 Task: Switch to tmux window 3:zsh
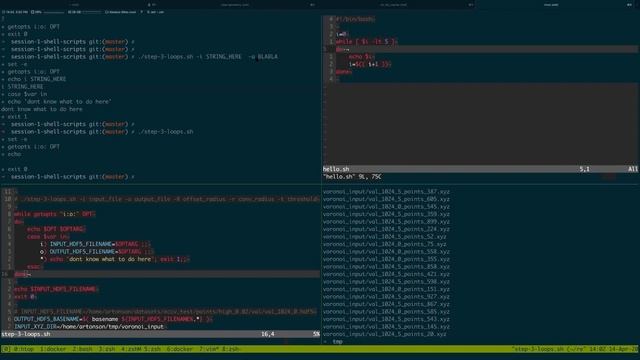[x=107, y=349]
